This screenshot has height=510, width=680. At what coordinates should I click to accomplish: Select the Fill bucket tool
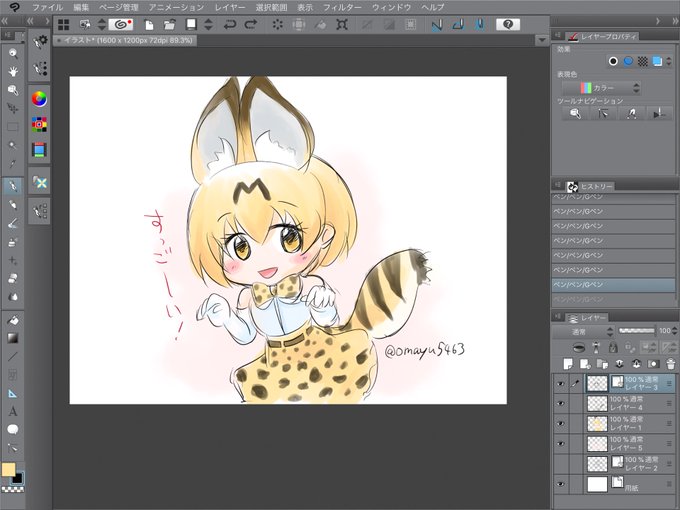pyautogui.click(x=13, y=320)
